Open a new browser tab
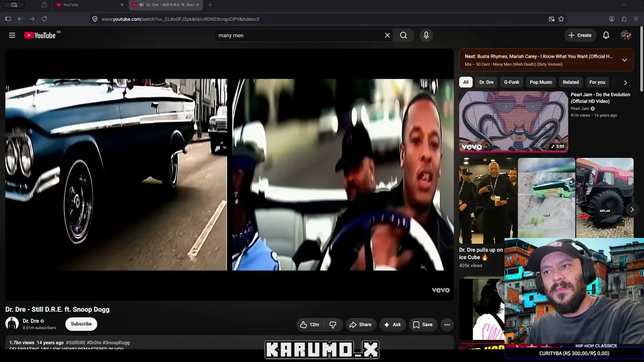Screen dimensions: 644x362 (x=210, y=5)
